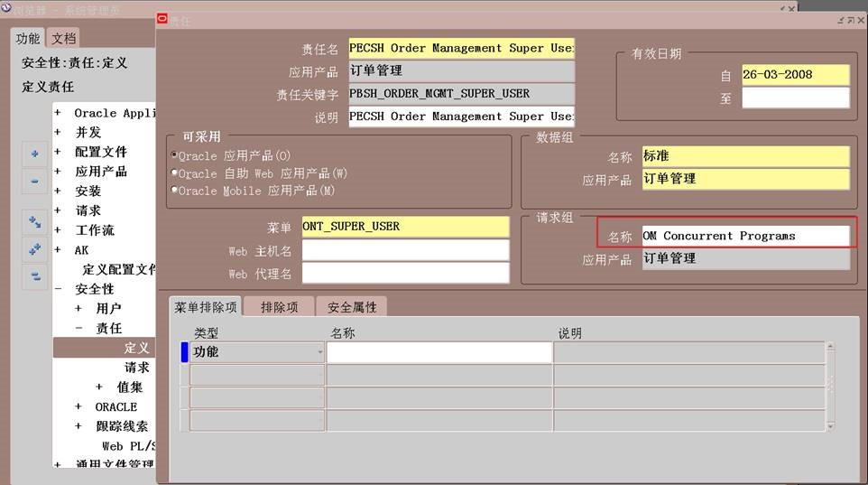Collapse the 责任 tree node
868x485 pixels.
78,328
